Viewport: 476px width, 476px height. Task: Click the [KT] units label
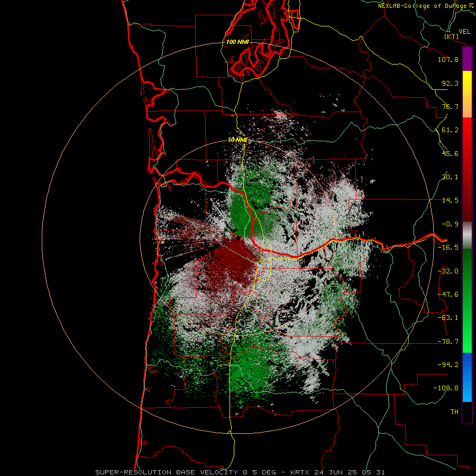tap(452, 36)
